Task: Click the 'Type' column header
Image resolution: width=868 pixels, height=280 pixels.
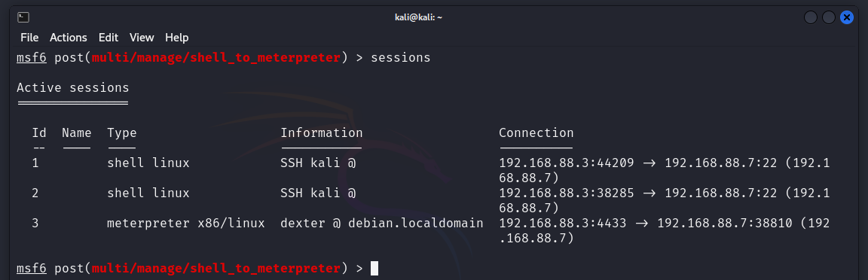Action: click(122, 132)
